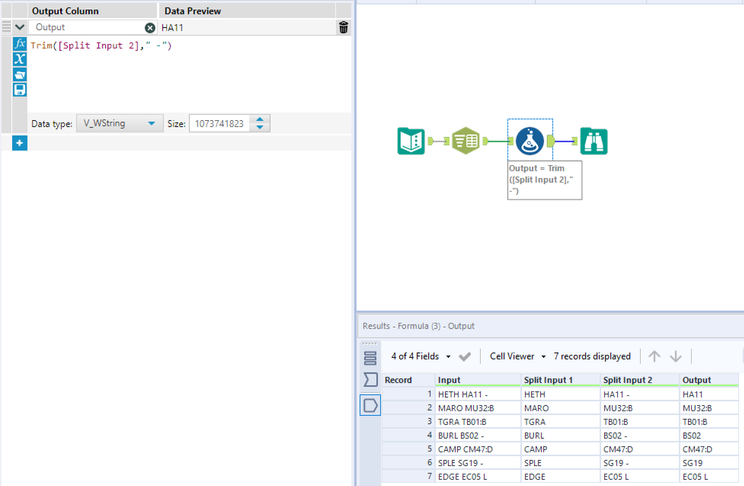
Task: Collapse the Output expression chevron
Action: pyautogui.click(x=19, y=28)
